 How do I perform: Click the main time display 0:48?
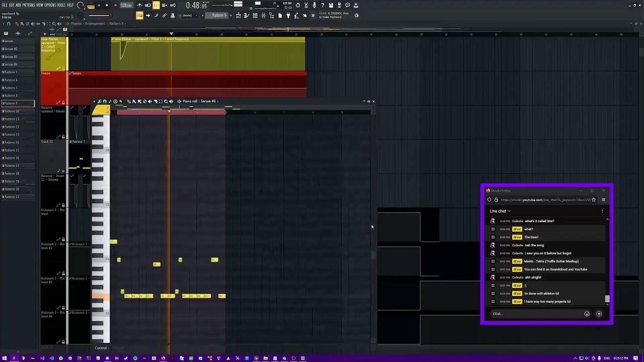click(x=195, y=6)
